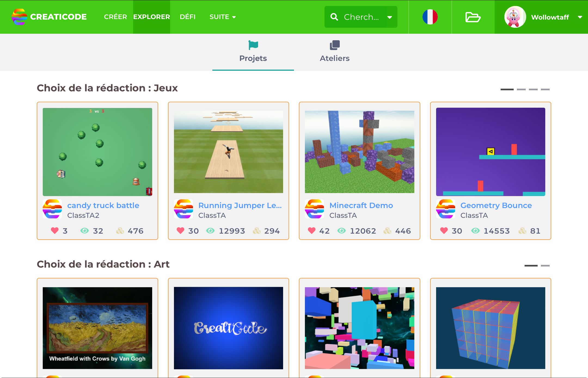
Task: Click the blocks icon on Running Jumper
Action: point(257,231)
